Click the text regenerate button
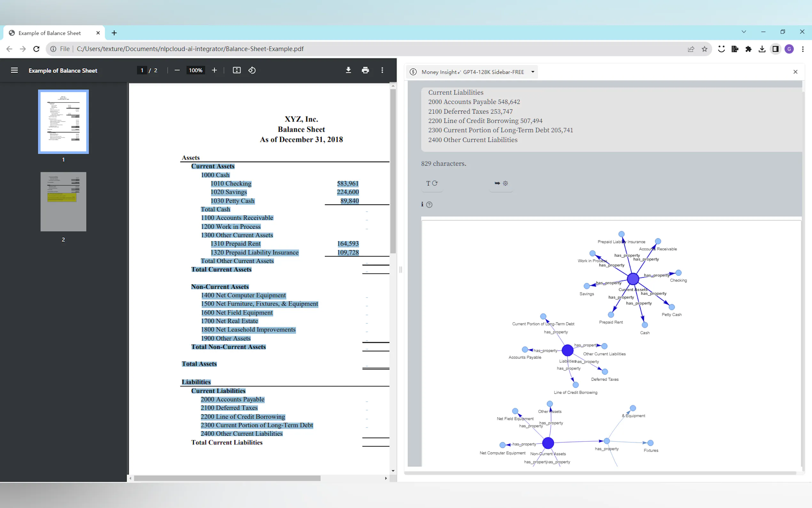Image resolution: width=812 pixels, height=508 pixels. point(432,183)
